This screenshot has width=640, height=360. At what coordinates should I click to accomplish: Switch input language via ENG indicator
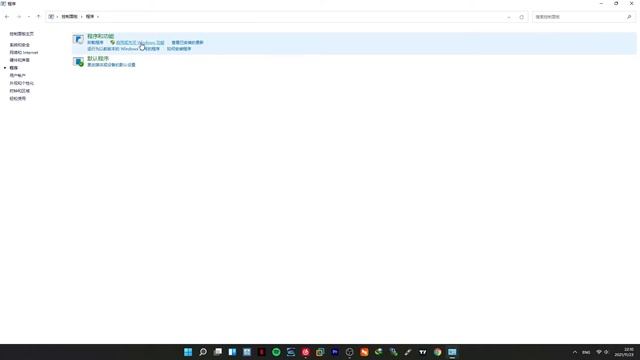[586, 352]
